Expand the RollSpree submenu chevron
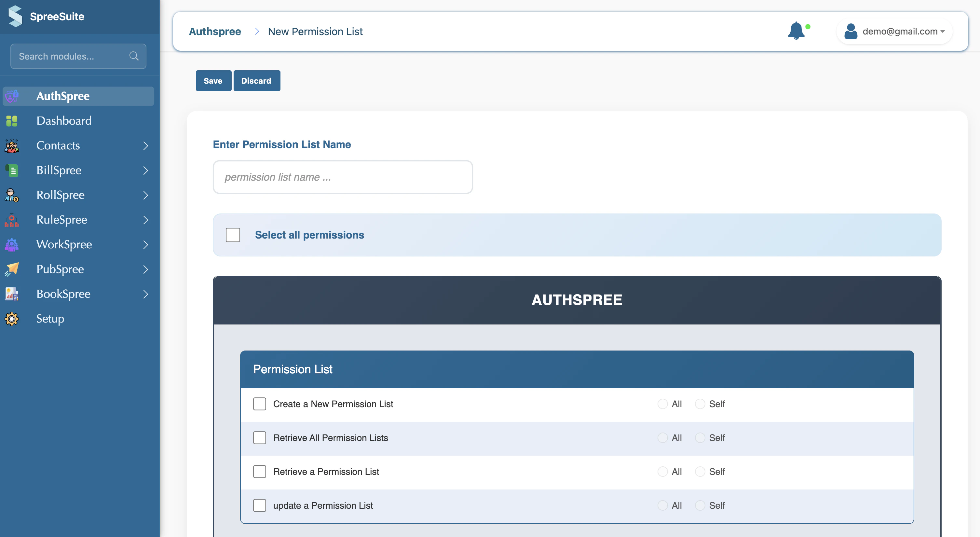The height and width of the screenshot is (537, 980). click(x=145, y=195)
